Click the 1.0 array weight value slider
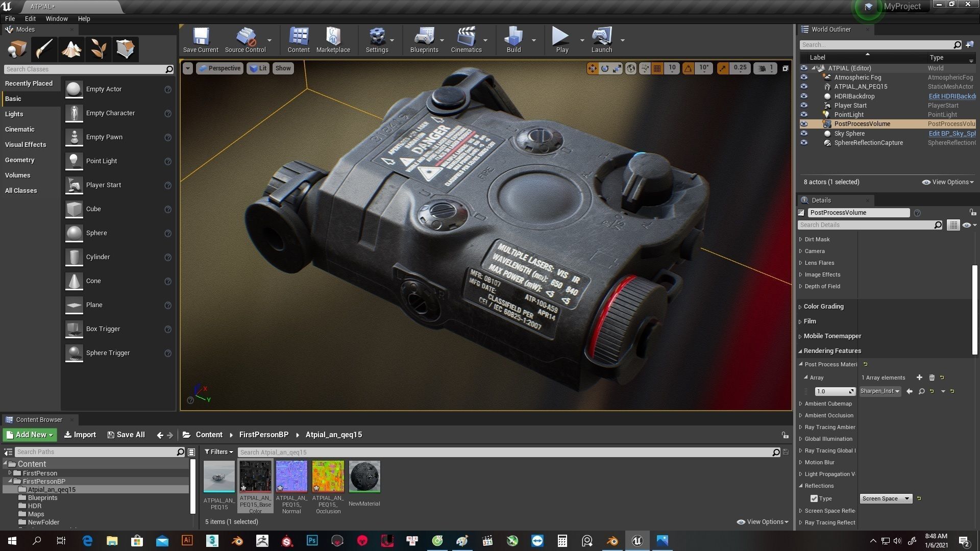 coord(835,391)
